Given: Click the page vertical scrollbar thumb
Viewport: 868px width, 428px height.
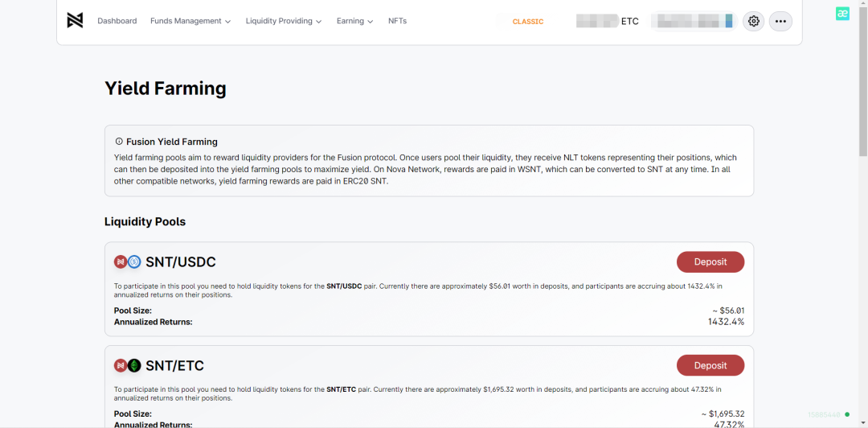Looking at the screenshot, I should 863,80.
